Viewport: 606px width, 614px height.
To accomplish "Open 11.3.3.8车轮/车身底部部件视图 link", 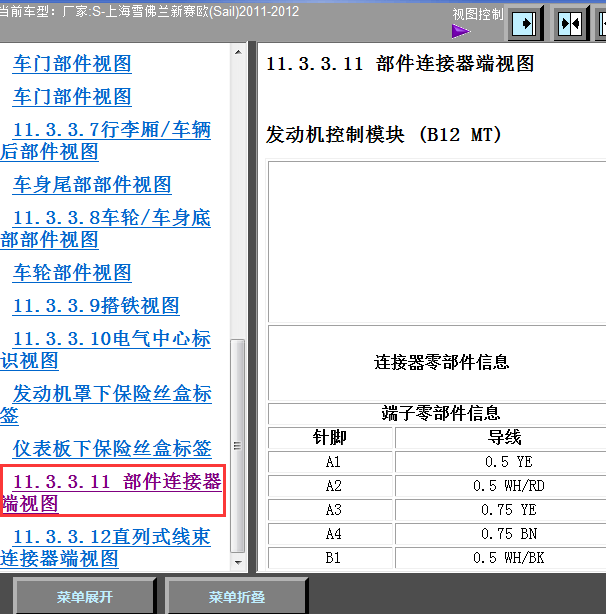I will pos(106,229).
